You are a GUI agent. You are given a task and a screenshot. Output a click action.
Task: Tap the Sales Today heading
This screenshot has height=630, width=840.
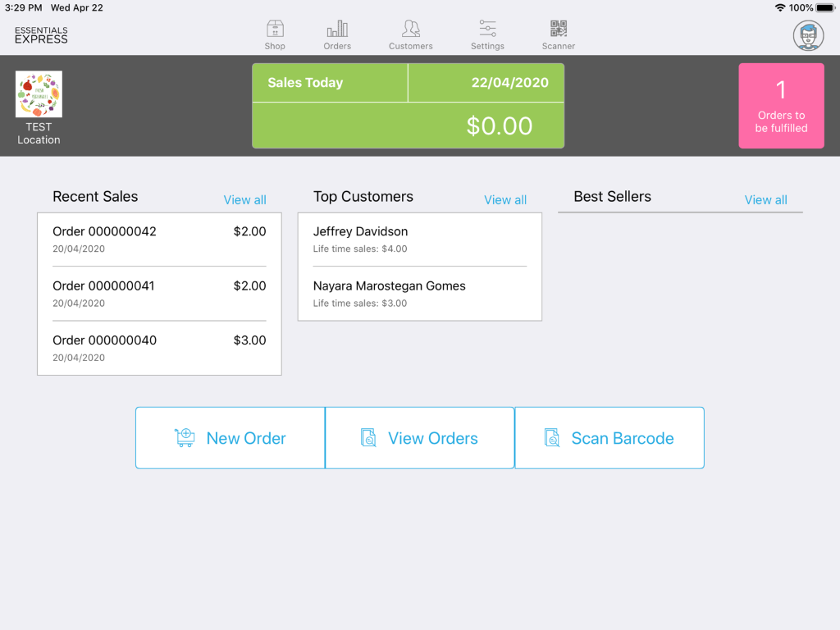(x=305, y=83)
